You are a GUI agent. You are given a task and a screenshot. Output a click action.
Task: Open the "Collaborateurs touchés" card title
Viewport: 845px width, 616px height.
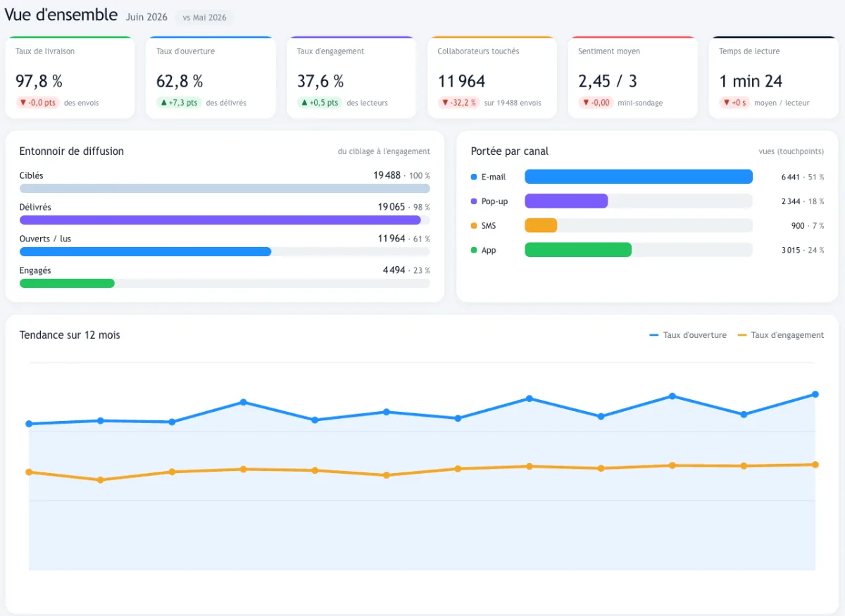point(478,51)
